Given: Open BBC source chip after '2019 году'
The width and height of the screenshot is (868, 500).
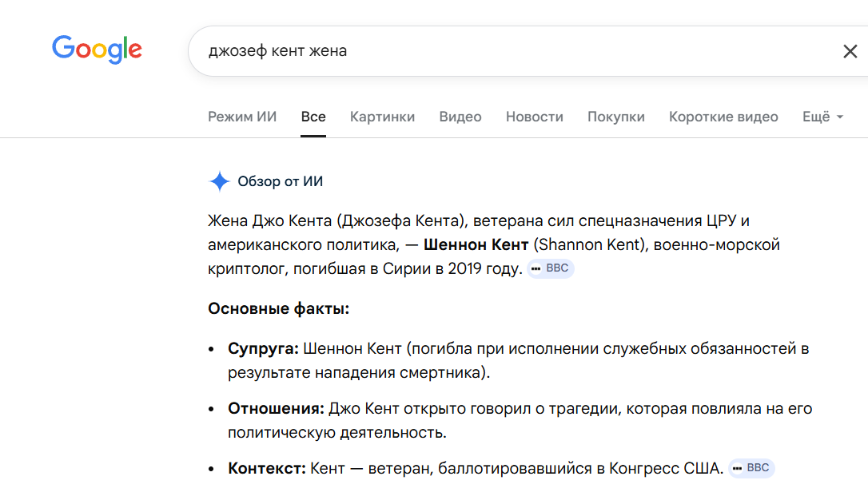Looking at the screenshot, I should pyautogui.click(x=550, y=268).
